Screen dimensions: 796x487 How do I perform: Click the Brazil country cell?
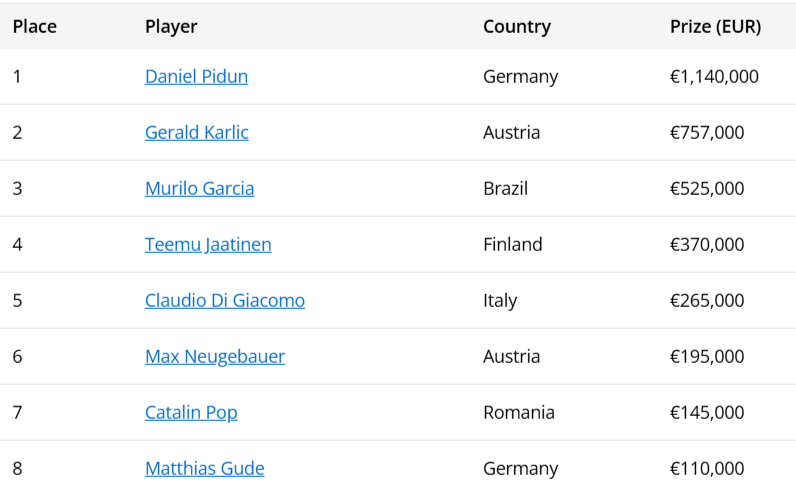(505, 189)
